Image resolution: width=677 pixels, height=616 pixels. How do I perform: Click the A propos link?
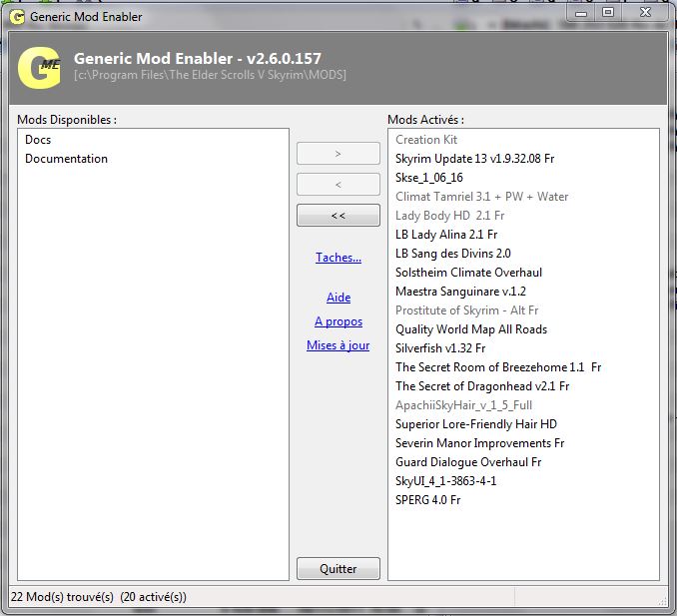click(338, 321)
